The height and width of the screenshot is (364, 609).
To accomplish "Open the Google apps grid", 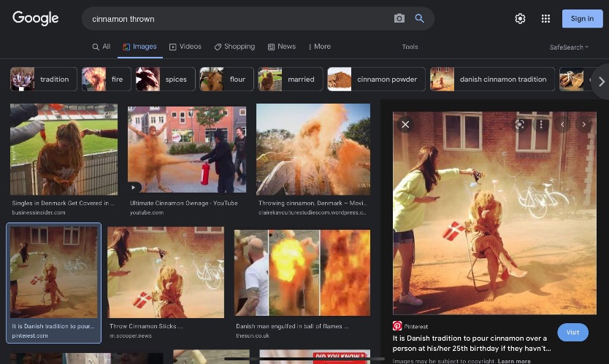I will [x=545, y=19].
